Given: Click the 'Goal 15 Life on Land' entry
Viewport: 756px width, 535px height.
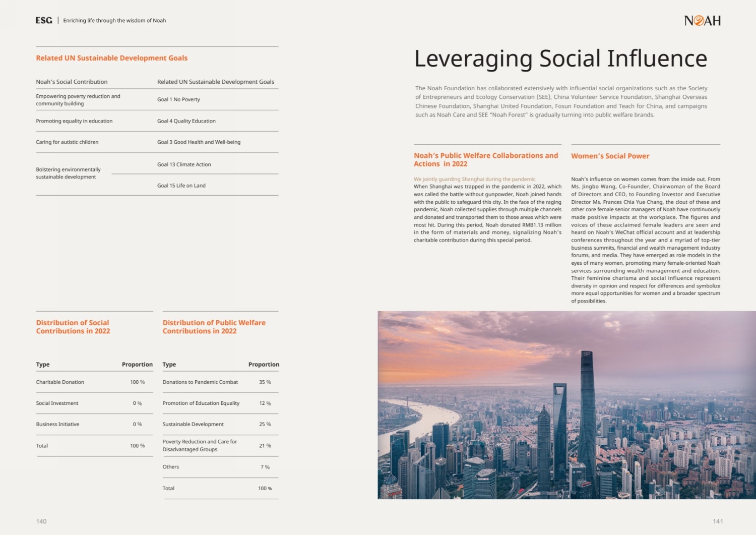Looking at the screenshot, I should tap(181, 186).
